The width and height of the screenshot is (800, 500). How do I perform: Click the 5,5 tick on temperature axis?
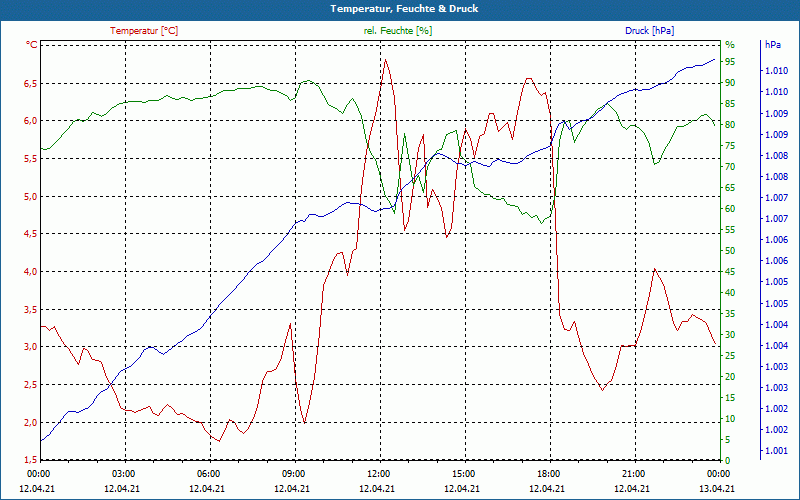tap(31, 159)
